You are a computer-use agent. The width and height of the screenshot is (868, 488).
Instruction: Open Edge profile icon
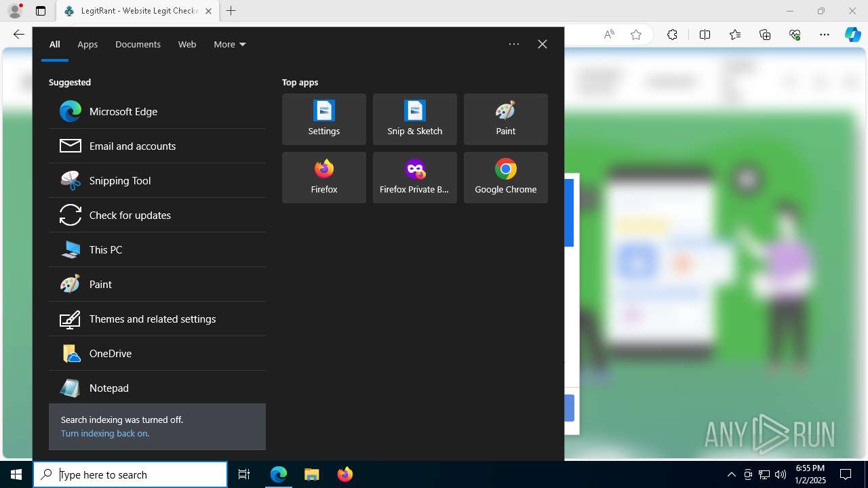(15, 11)
